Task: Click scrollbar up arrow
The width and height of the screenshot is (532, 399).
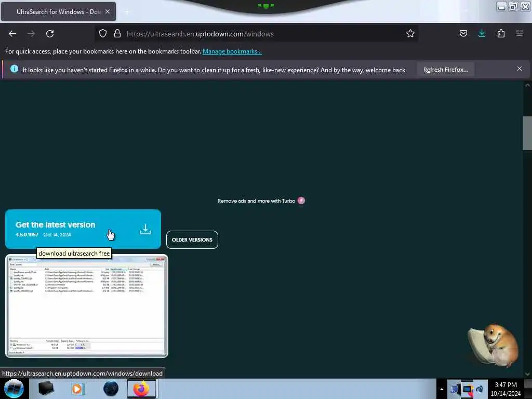Action: (527, 85)
